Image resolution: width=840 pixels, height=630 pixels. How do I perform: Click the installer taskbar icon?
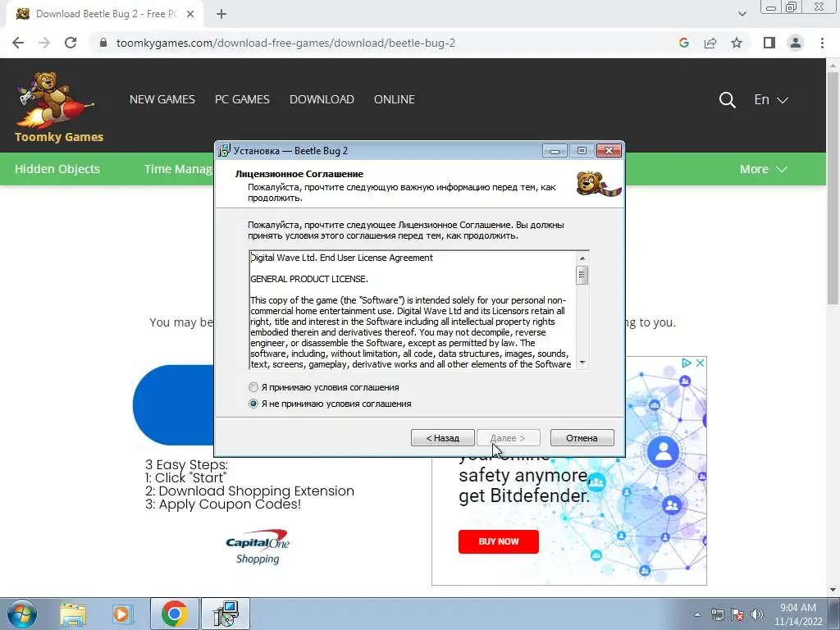(225, 614)
